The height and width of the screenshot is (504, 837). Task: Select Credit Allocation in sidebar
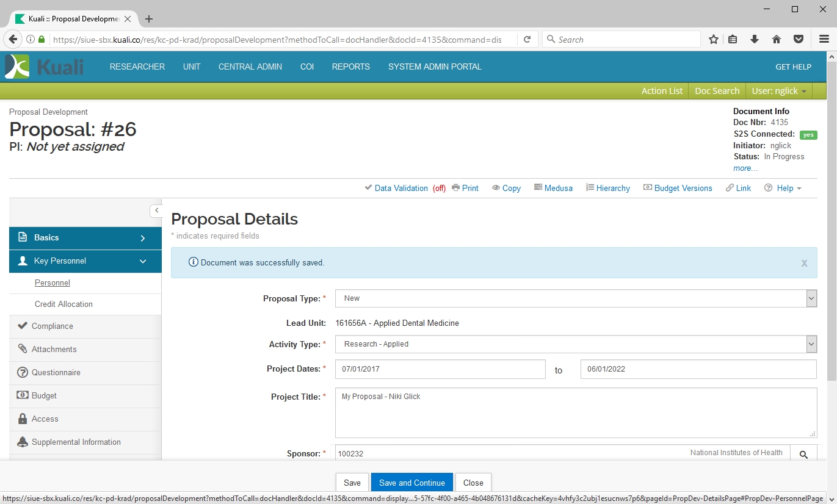63,304
